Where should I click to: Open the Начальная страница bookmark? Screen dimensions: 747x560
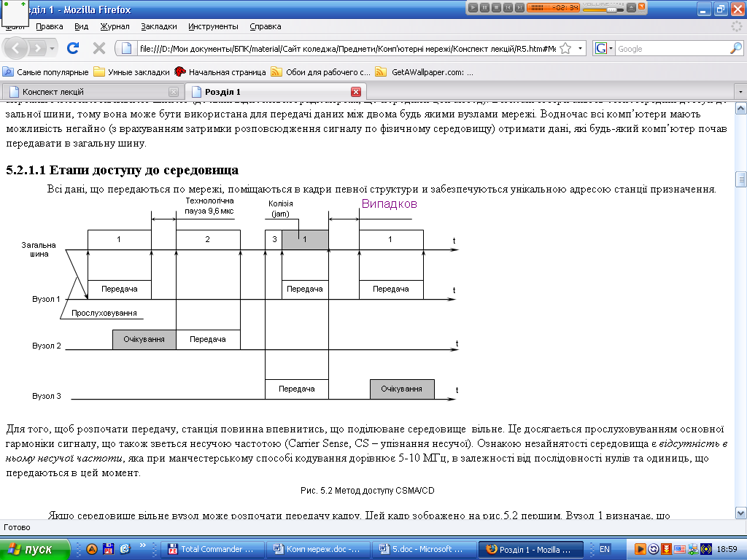[220, 72]
